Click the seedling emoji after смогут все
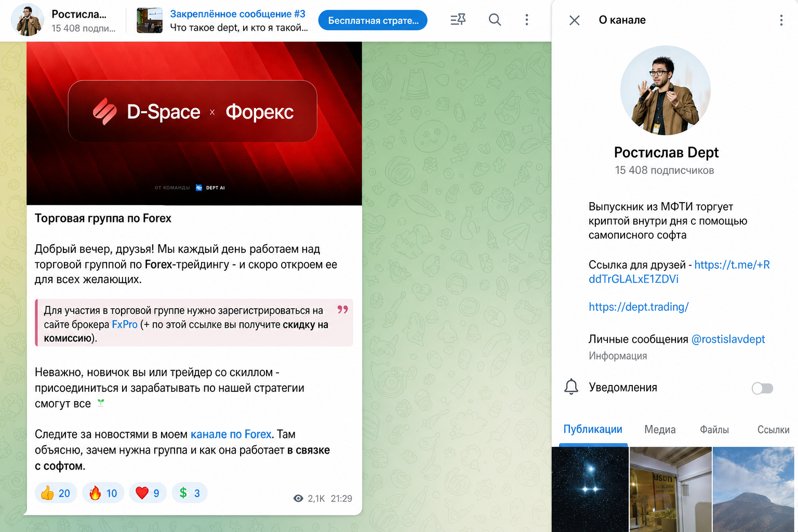 [x=101, y=403]
